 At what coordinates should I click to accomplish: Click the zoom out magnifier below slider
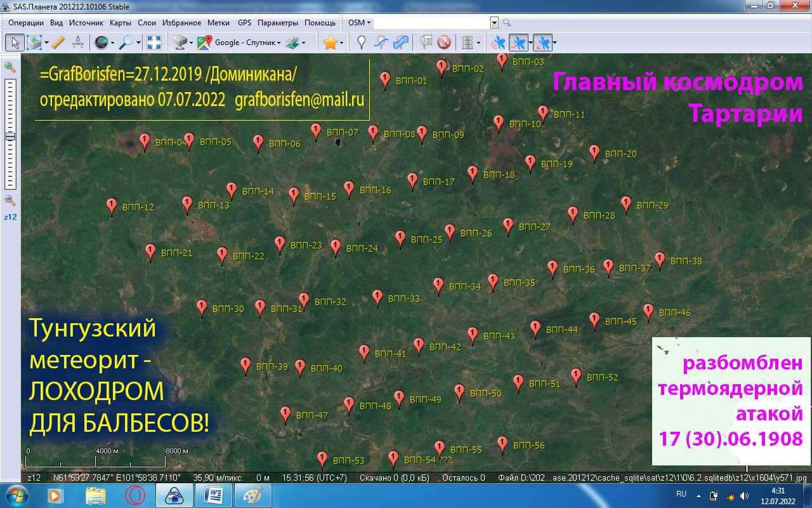(x=10, y=201)
